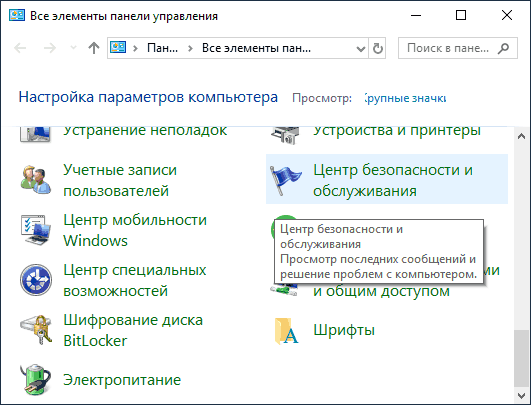Click the search magnifier icon

point(503,48)
